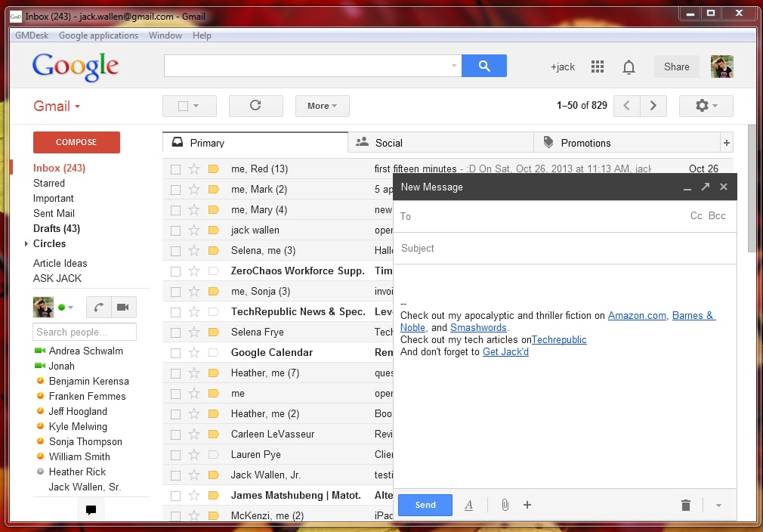Image resolution: width=763 pixels, height=532 pixels.
Task: Click the COMPOSE button
Action: point(76,142)
